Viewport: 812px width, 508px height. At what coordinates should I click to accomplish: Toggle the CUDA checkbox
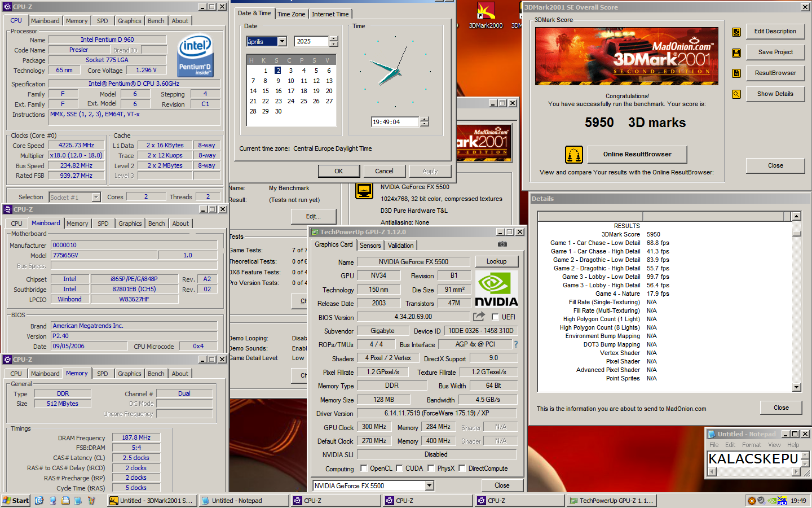pyautogui.click(x=399, y=468)
